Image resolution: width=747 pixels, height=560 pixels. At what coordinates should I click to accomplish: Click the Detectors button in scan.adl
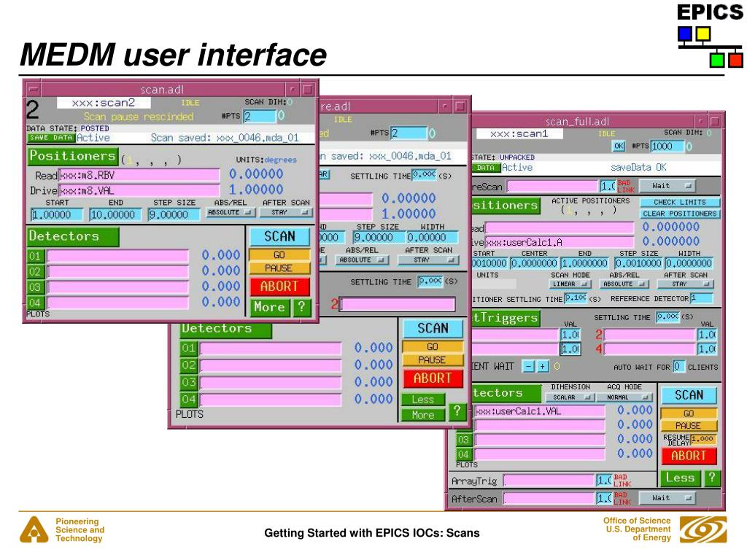72,236
